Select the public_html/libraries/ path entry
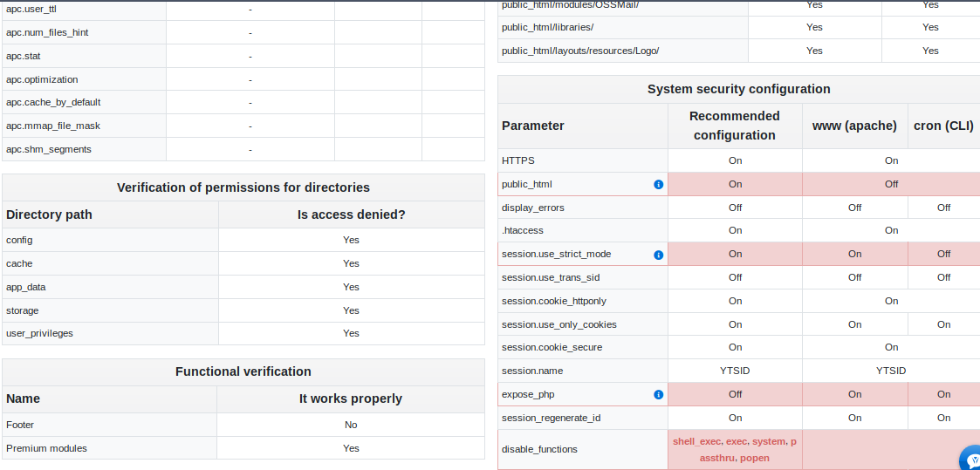Screen dimensions: 980x470 [x=547, y=27]
